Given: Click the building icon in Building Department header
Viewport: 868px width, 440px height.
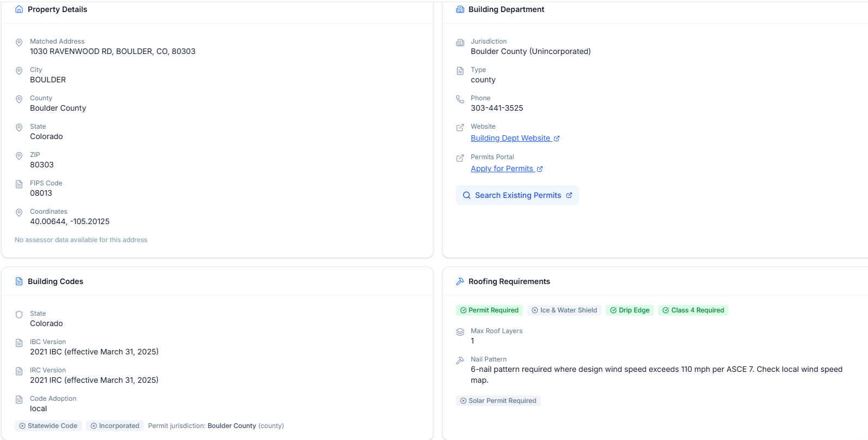Looking at the screenshot, I should click(x=460, y=9).
